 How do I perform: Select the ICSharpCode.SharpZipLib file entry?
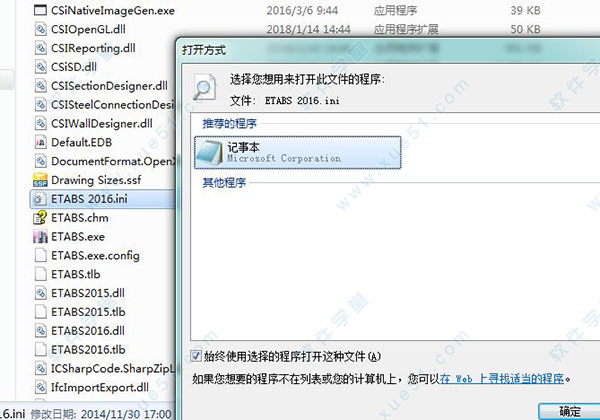click(104, 368)
